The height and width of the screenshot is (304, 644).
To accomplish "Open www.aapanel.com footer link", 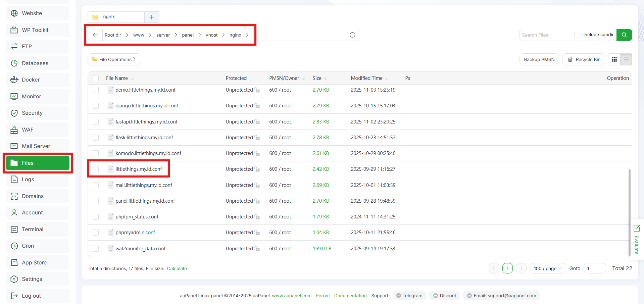I will [x=292, y=296].
